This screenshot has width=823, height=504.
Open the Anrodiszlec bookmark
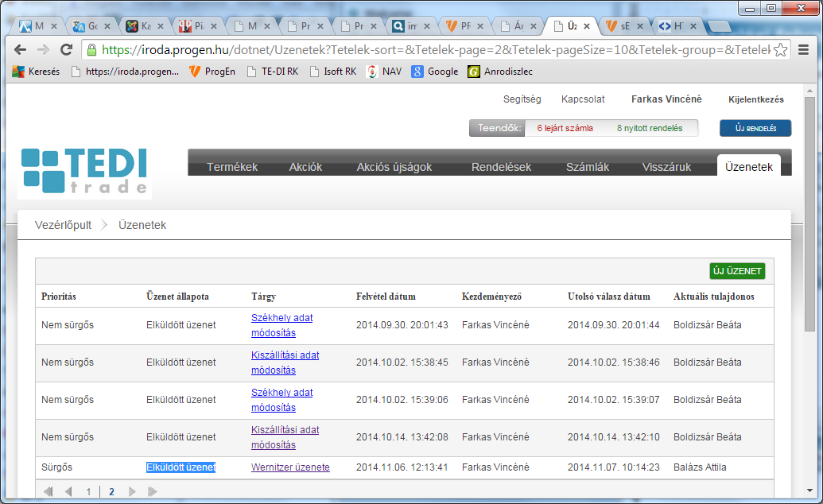(501, 72)
